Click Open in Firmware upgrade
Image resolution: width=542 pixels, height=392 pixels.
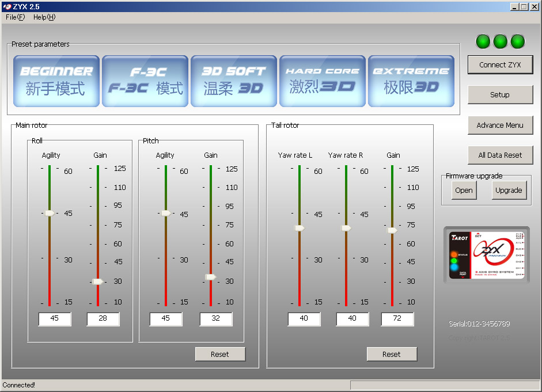pyautogui.click(x=464, y=191)
